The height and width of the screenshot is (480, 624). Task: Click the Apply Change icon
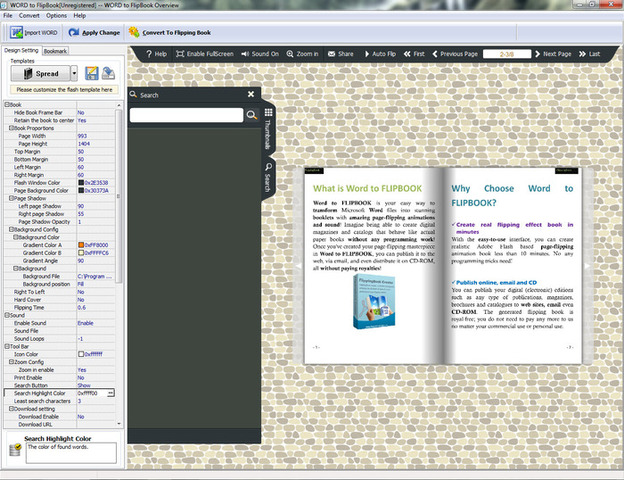pyautogui.click(x=74, y=32)
